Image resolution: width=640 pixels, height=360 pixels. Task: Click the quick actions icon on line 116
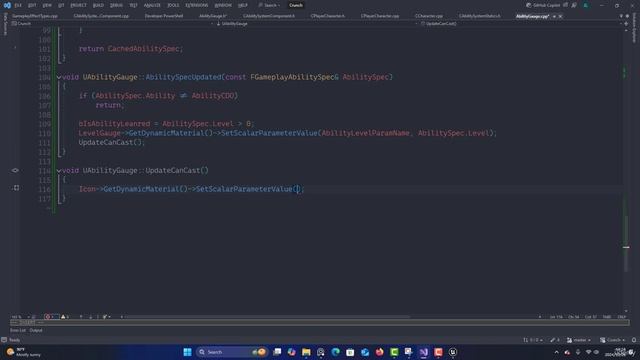coord(16,188)
